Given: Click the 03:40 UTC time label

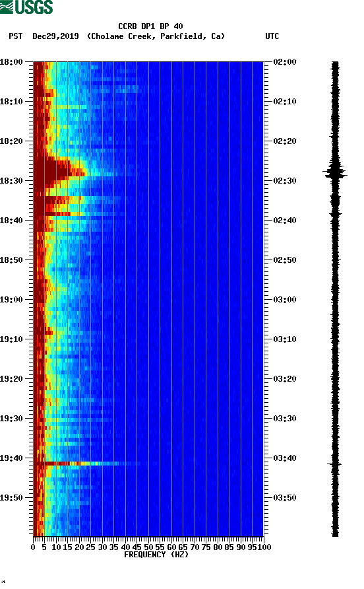Looking at the screenshot, I should [x=285, y=458].
